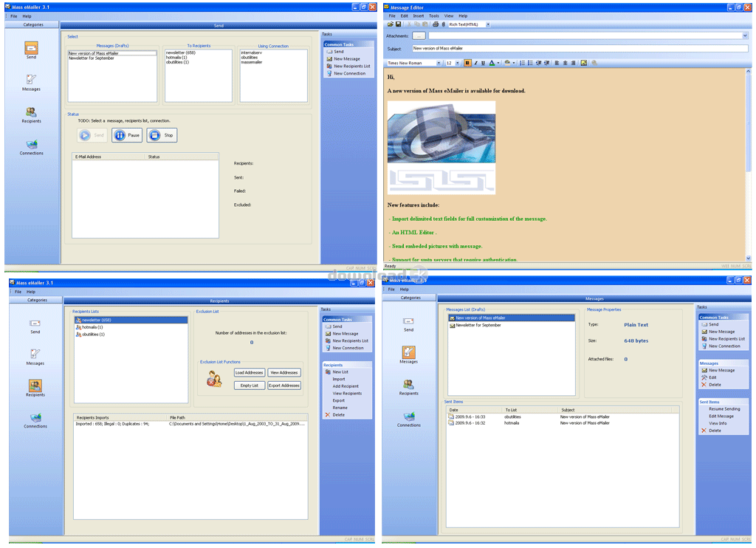756x548 pixels.
Task: Click the Export Addresses button
Action: pyautogui.click(x=284, y=386)
